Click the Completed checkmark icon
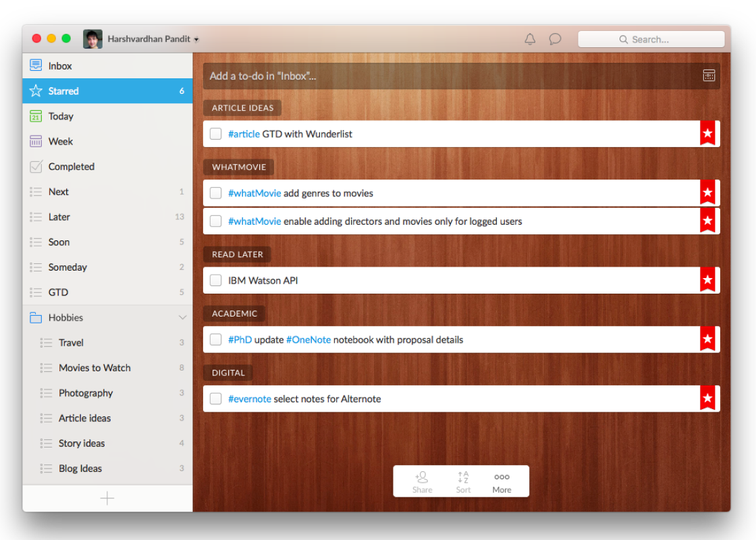 (x=36, y=166)
